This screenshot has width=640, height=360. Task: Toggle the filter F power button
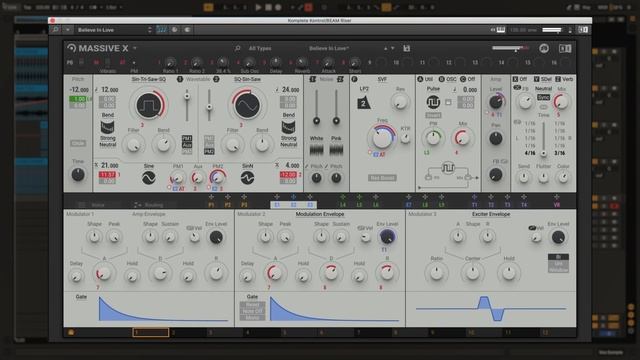pyautogui.click(x=354, y=79)
